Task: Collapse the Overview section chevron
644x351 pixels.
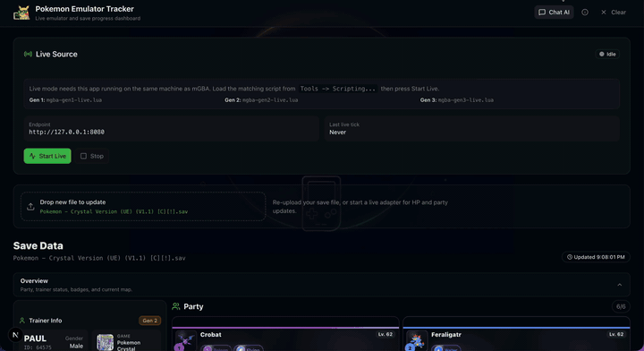Action: click(619, 285)
